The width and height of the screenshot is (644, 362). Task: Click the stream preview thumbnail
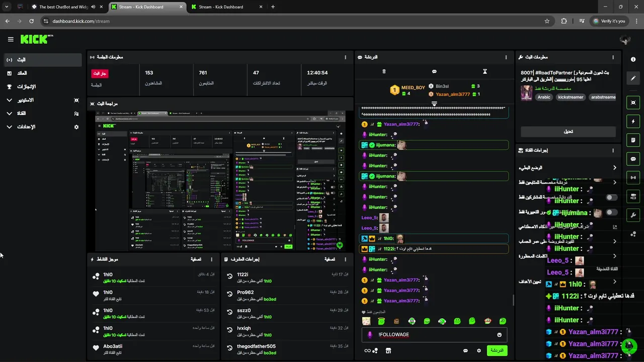click(x=220, y=181)
